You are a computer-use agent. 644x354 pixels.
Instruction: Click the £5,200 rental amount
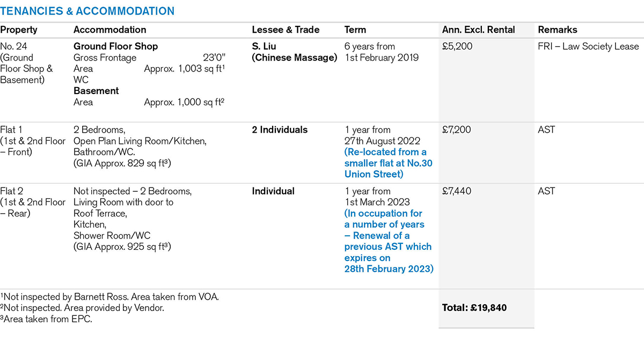coord(457,47)
